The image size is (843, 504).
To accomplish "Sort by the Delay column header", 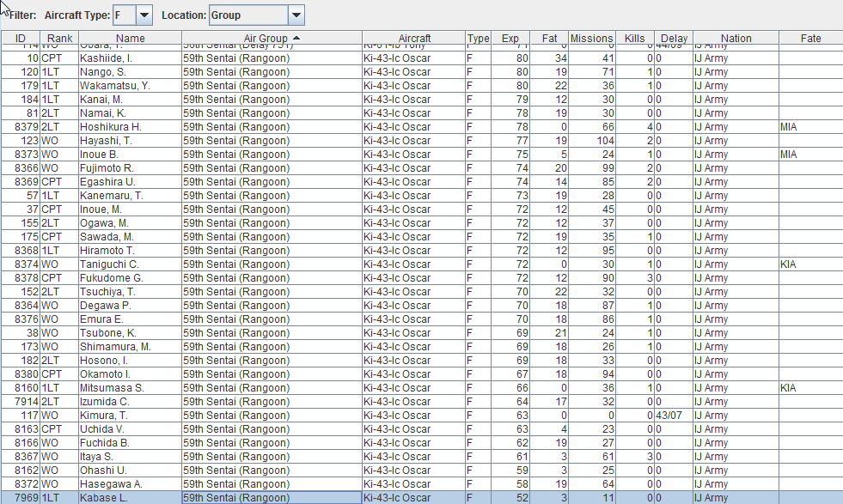I will tap(674, 38).
